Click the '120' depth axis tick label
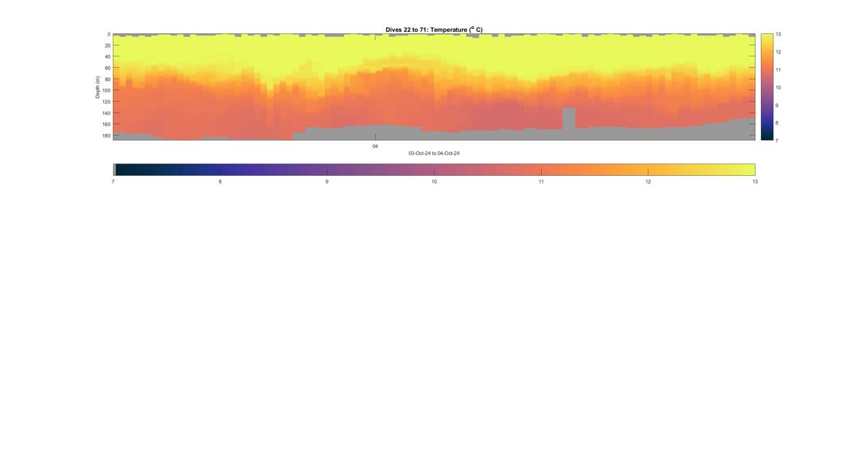Image resolution: width=868 pixels, height=450 pixels. tap(106, 102)
